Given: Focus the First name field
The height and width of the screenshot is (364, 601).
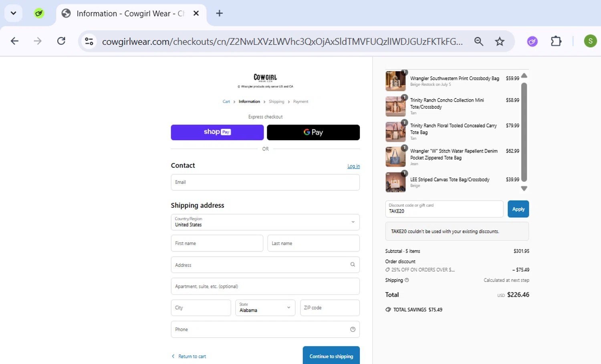Looking at the screenshot, I should tap(217, 243).
